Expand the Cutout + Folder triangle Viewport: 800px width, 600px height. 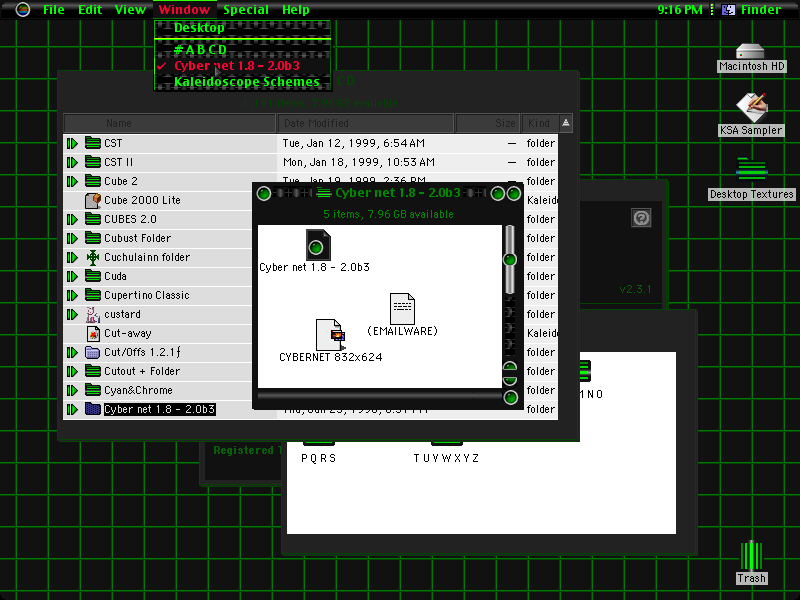point(72,371)
